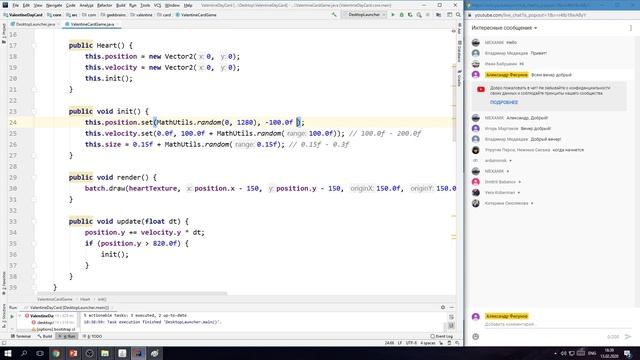Click the Search Everywhere magnifier in IDE

[458, 15]
